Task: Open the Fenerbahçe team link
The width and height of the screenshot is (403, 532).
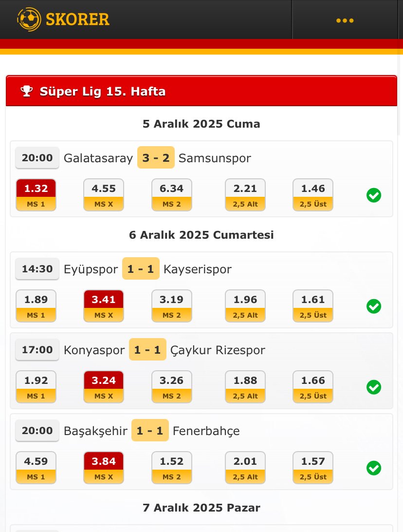Action: point(206,431)
